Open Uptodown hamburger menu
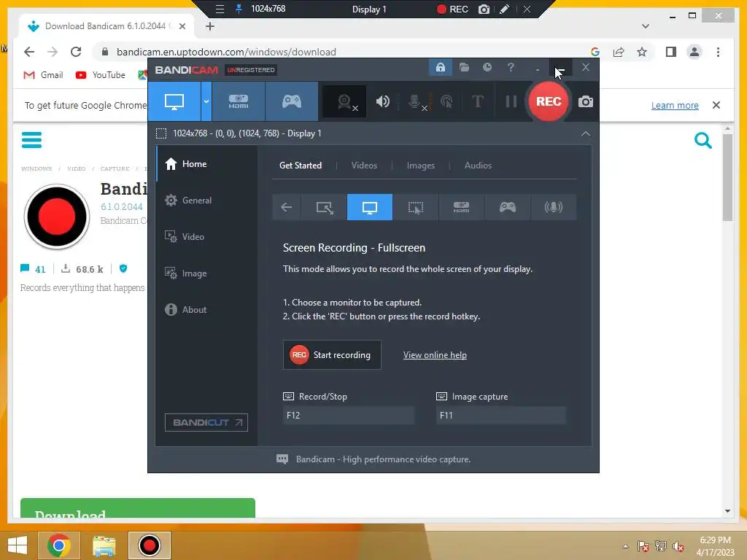The width and height of the screenshot is (747, 560). click(x=32, y=140)
